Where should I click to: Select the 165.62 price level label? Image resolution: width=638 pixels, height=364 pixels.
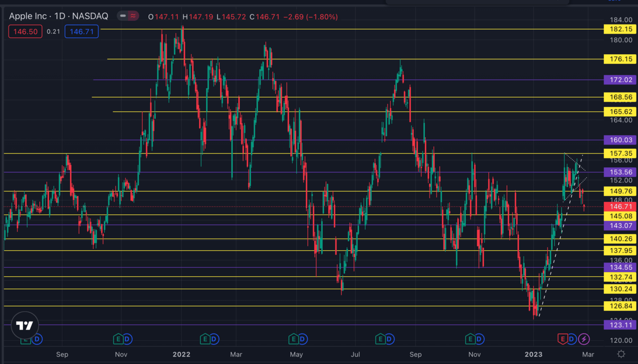(x=620, y=112)
